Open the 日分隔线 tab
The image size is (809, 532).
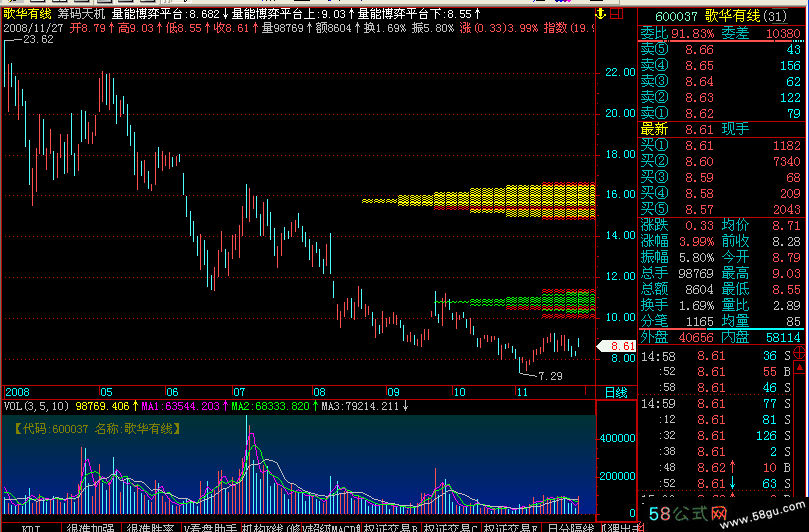click(x=571, y=528)
